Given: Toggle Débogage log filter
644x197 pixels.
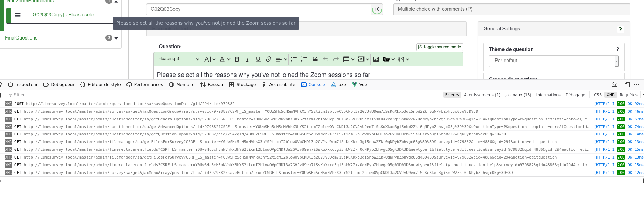Looking at the screenshot, I should (575, 95).
